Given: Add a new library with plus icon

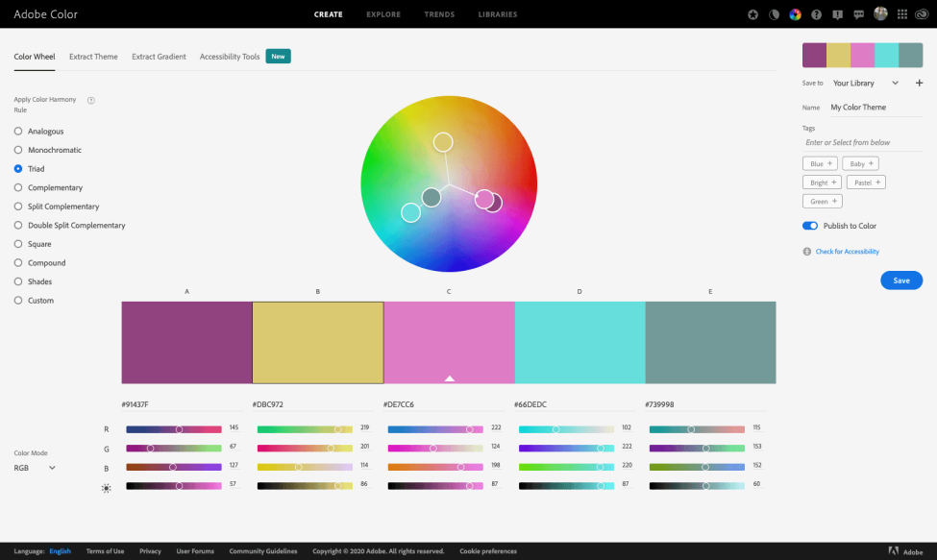Looking at the screenshot, I should (919, 83).
